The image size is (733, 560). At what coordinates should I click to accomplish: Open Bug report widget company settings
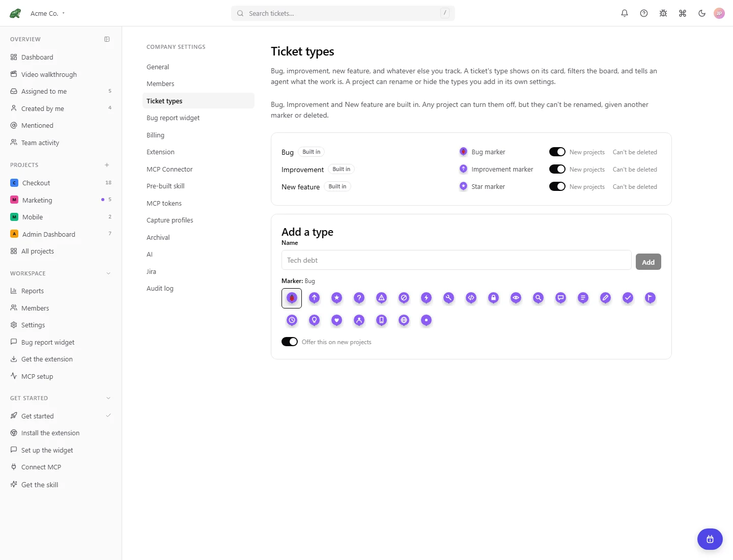click(x=199, y=118)
